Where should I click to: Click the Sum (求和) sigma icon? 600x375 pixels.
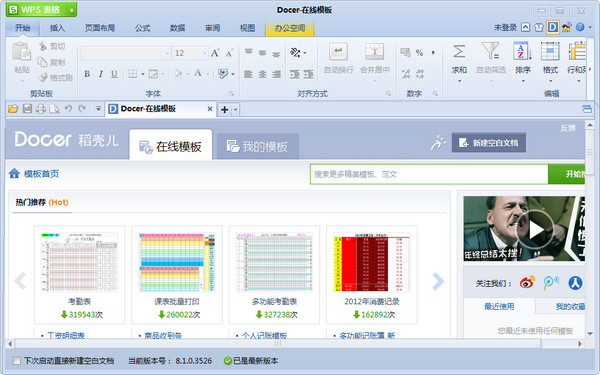459,52
